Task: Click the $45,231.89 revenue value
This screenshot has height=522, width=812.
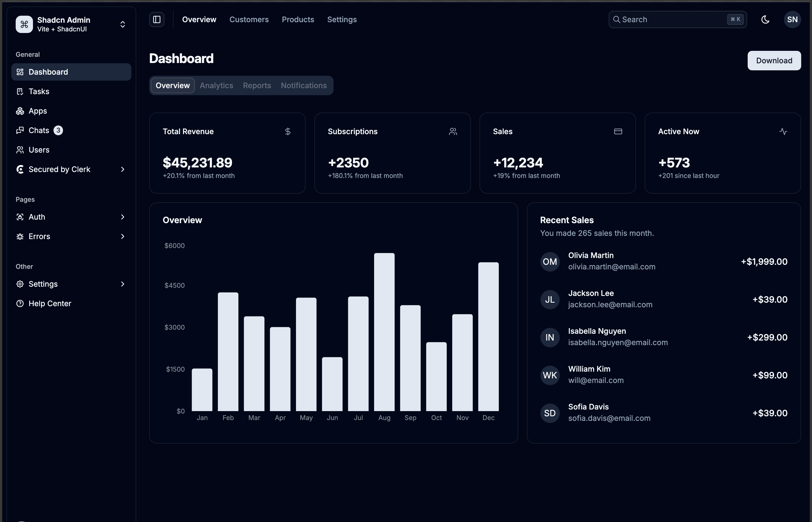Action: pyautogui.click(x=198, y=163)
